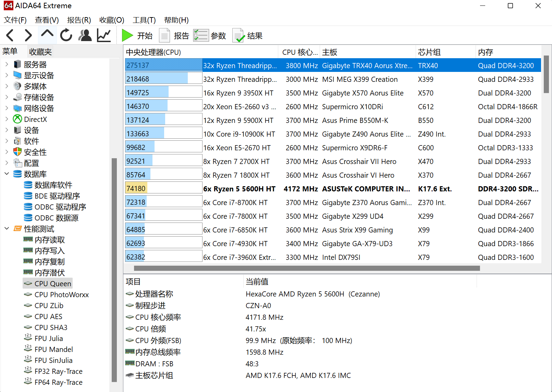Image resolution: width=552 pixels, height=392 pixels.
Task: Click the results vertical scrollbar
Action: pyautogui.click(x=546, y=74)
